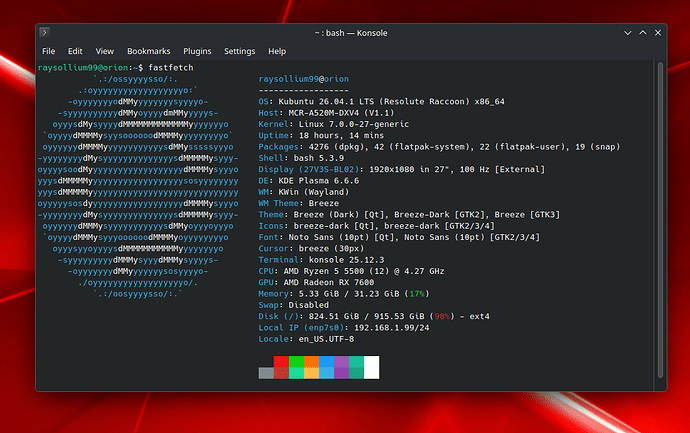
Task: Click the GPU value 'AMD Radeon RX 7600'
Action: (x=329, y=283)
